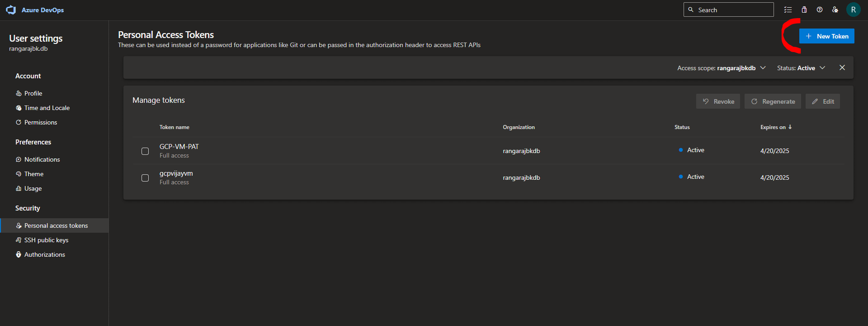
Task: Check the GCP-VM-PAT token checkbox
Action: pyautogui.click(x=145, y=151)
